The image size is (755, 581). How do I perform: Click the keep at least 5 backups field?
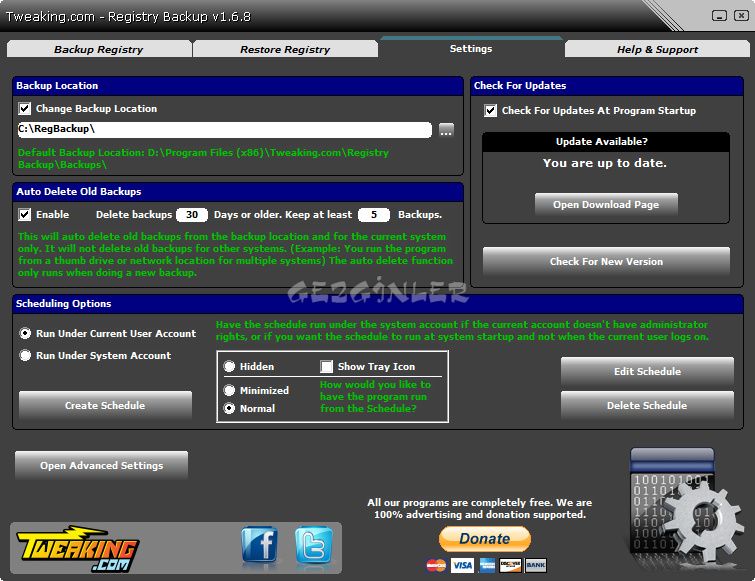[374, 215]
